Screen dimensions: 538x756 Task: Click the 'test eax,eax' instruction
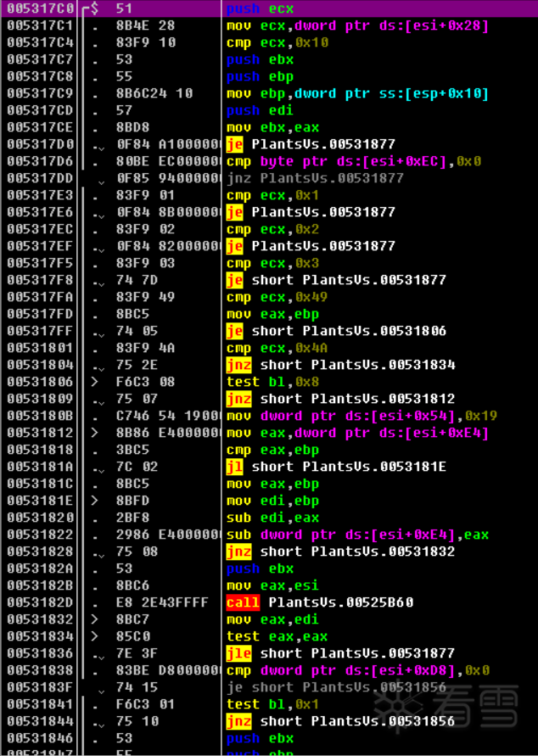(x=277, y=636)
